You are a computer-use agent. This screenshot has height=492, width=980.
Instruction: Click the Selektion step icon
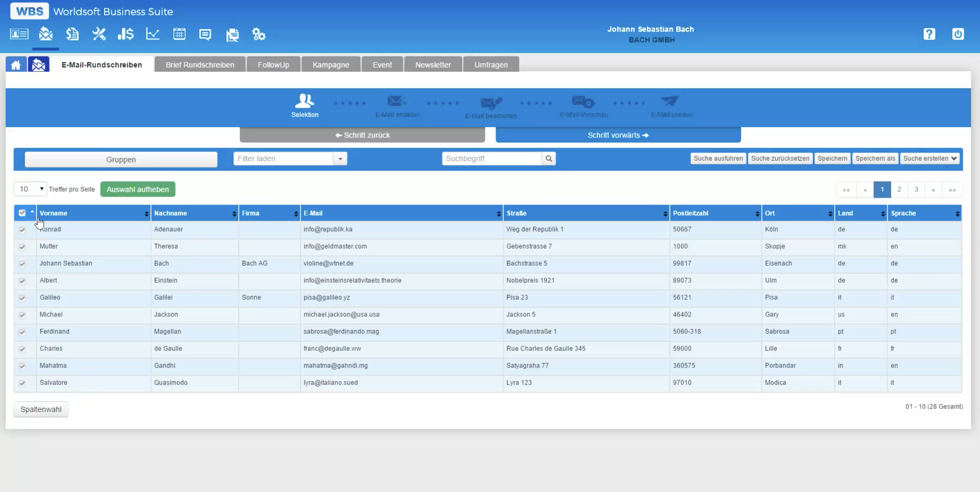(305, 101)
